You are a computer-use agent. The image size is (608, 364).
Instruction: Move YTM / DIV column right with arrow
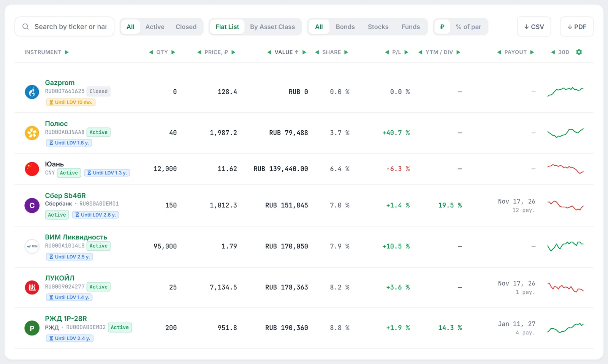click(458, 52)
